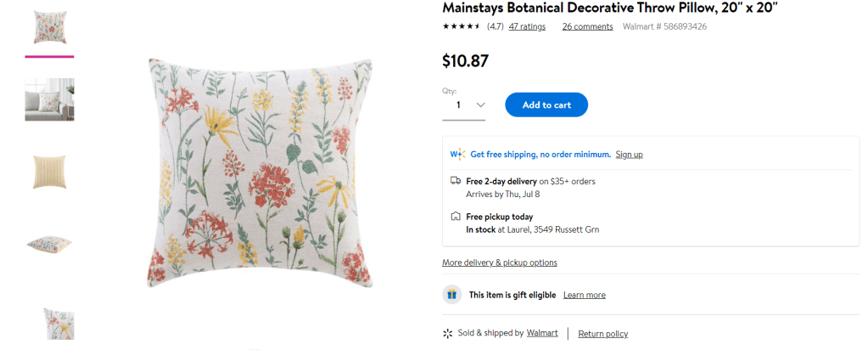Screen dimensions: 868x350
Task: Select the yellow striped pillow back thumbnail
Action: (49, 170)
